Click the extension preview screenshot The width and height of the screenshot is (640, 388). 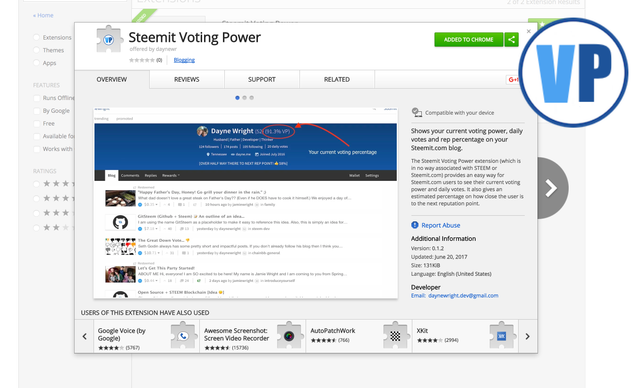coord(246,203)
